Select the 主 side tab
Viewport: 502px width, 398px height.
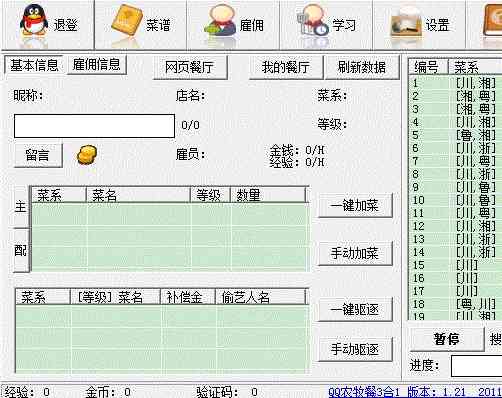(x=21, y=207)
